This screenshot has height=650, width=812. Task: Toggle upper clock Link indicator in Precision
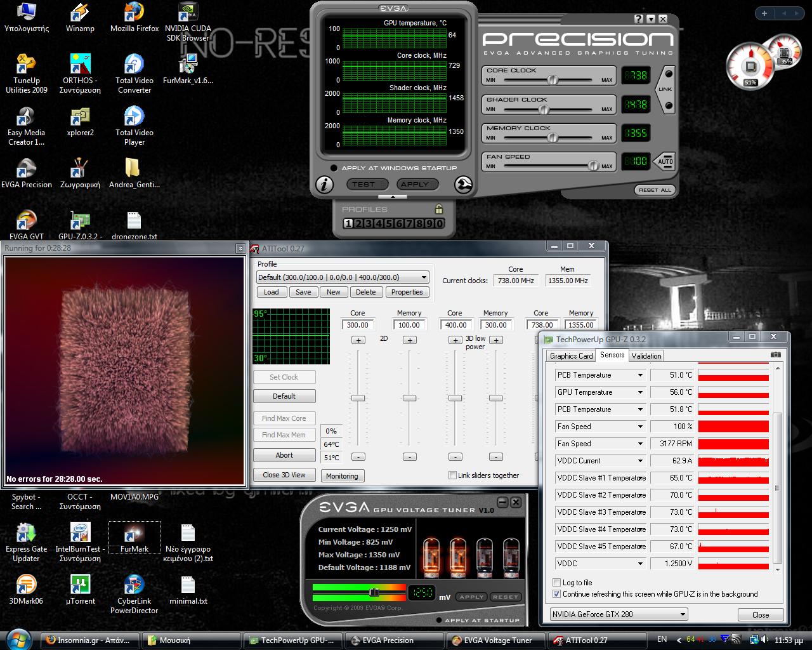pos(669,74)
